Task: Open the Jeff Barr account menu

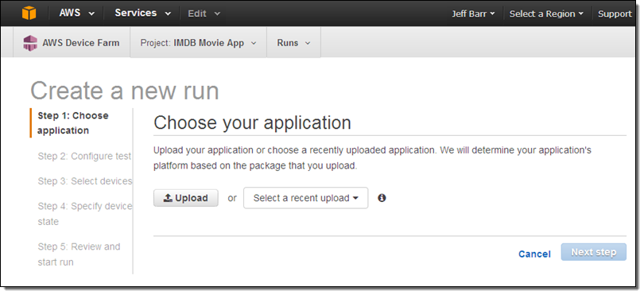Action: pyautogui.click(x=473, y=14)
